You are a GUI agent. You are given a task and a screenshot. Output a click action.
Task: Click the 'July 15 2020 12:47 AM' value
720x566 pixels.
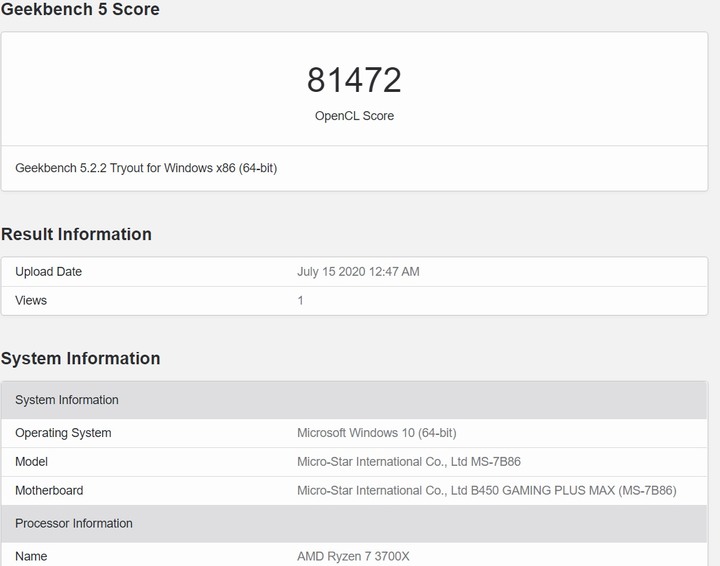(x=358, y=272)
